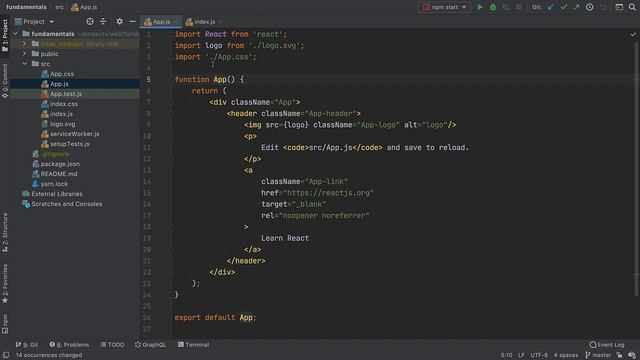The height and width of the screenshot is (360, 640).
Task: Open Search Everywhere magnifier
Action: coord(632,7)
